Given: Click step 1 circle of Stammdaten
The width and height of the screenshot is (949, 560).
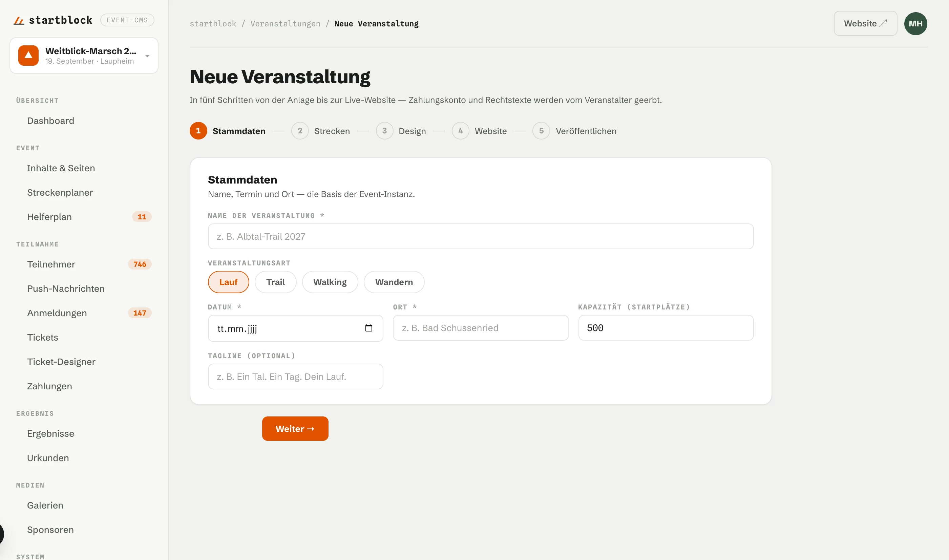Looking at the screenshot, I should [x=198, y=131].
